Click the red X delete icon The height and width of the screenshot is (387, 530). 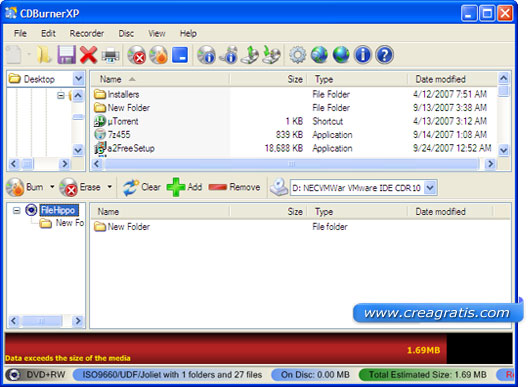(89, 55)
